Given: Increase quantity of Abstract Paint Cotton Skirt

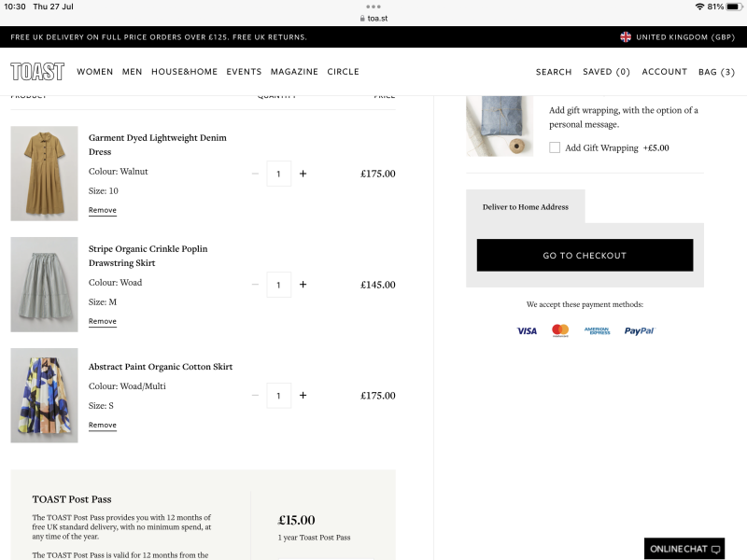Looking at the screenshot, I should 303,396.
